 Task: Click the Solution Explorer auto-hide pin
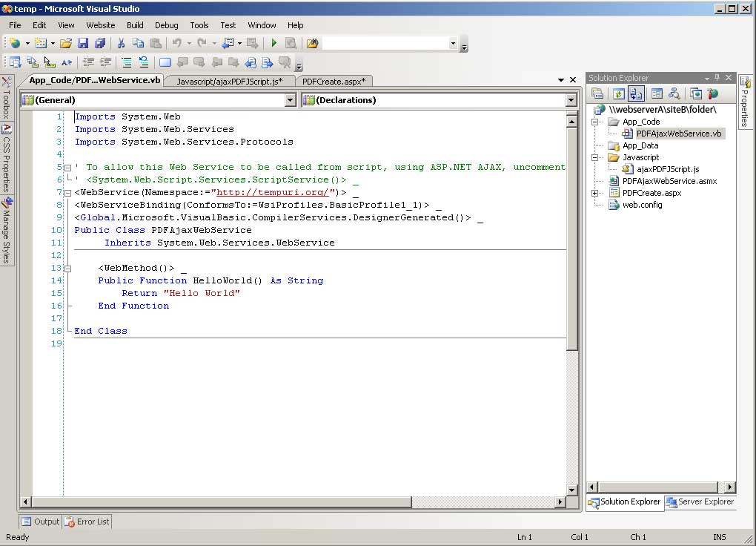[x=717, y=78]
